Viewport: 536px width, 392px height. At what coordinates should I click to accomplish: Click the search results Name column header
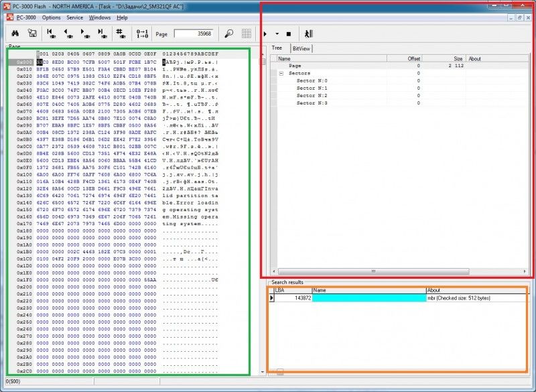[369, 290]
